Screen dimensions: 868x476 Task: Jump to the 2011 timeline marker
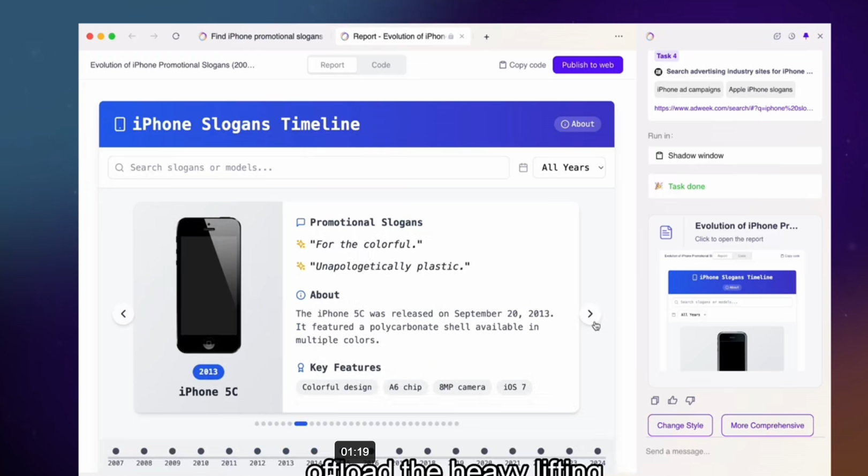click(229, 451)
